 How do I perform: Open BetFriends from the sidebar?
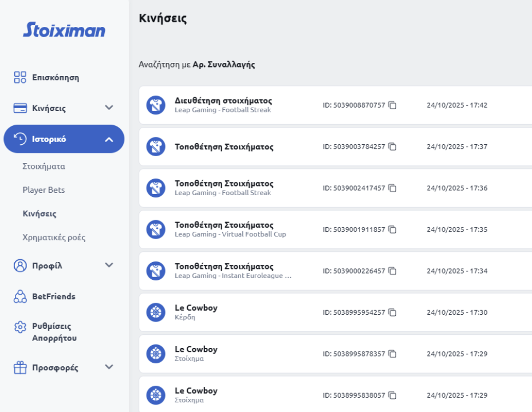click(x=53, y=296)
